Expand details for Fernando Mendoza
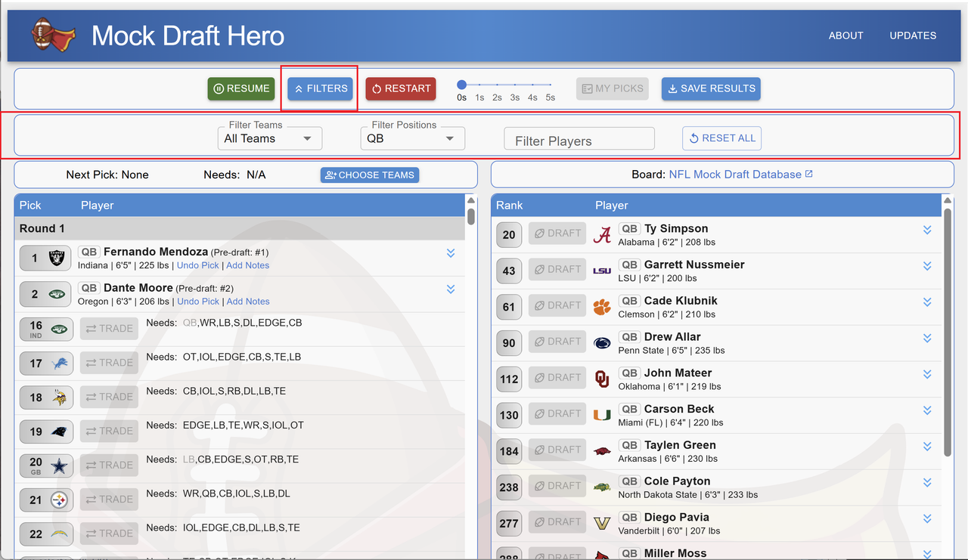The height and width of the screenshot is (560, 968). [451, 253]
